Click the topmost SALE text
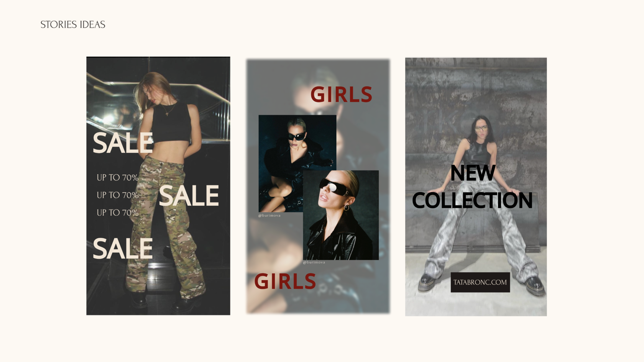644x362 pixels. click(123, 143)
